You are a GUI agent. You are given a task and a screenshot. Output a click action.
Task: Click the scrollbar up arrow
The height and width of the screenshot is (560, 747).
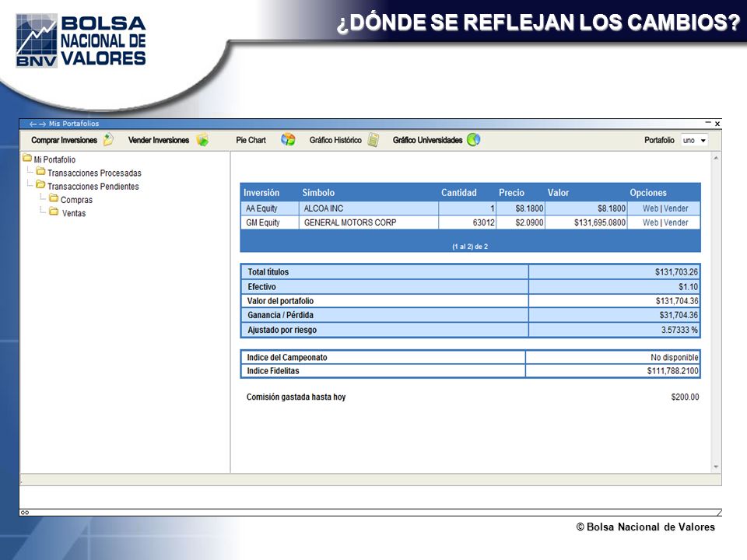716,158
